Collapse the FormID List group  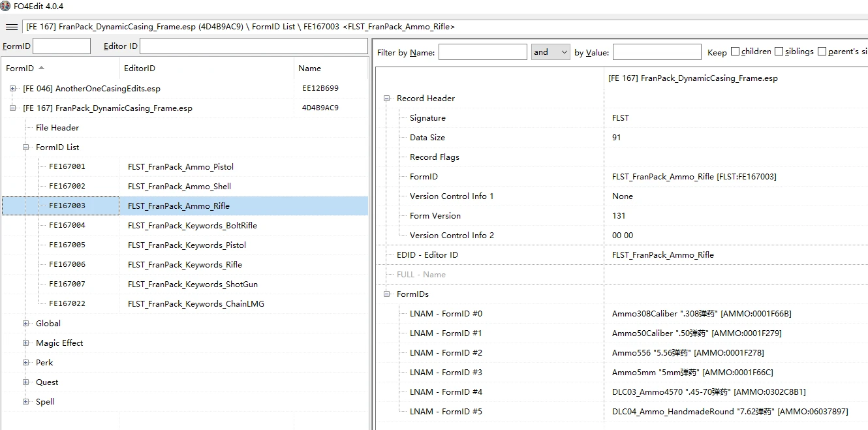[x=26, y=147]
